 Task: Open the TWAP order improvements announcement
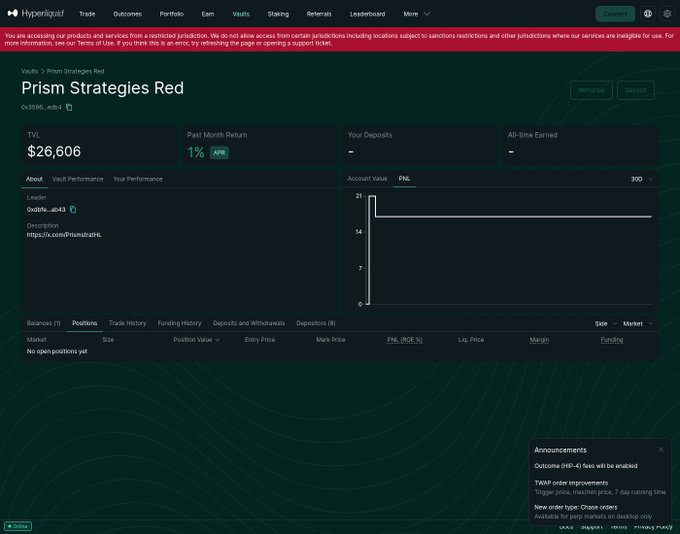pyautogui.click(x=600, y=487)
